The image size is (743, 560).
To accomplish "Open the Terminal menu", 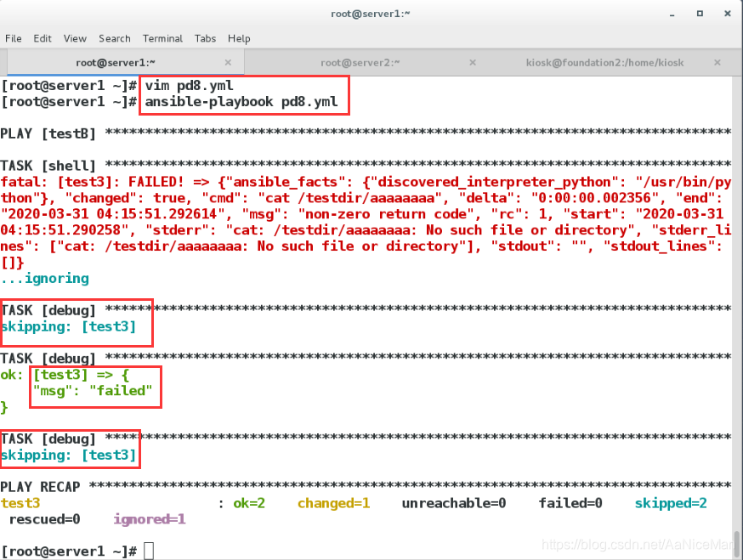I will click(162, 38).
